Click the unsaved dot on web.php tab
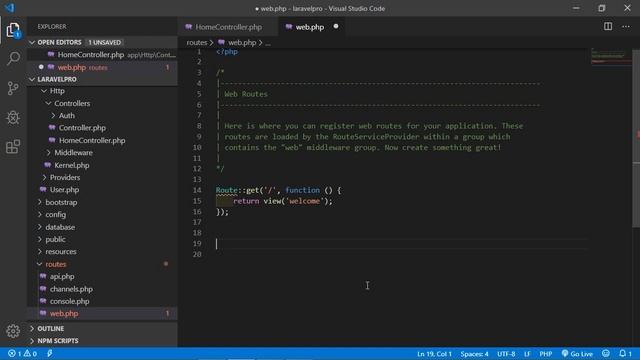 (336, 27)
